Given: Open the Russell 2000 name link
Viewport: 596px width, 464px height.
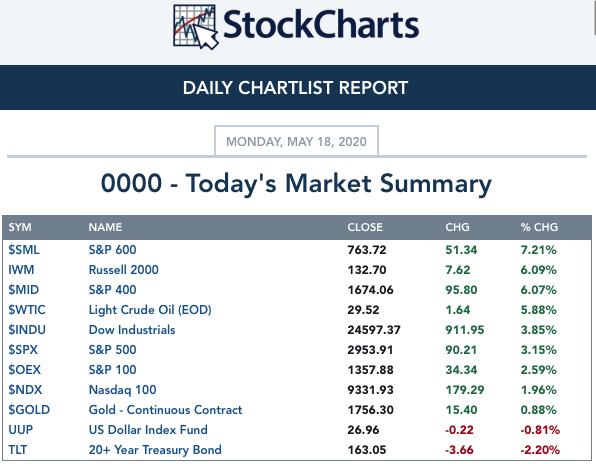Looking at the screenshot, I should pos(124,269).
